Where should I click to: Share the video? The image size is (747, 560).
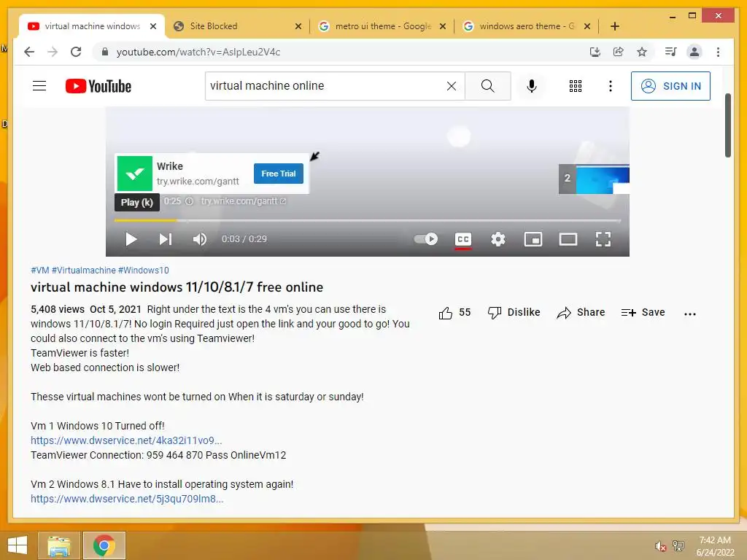581,312
